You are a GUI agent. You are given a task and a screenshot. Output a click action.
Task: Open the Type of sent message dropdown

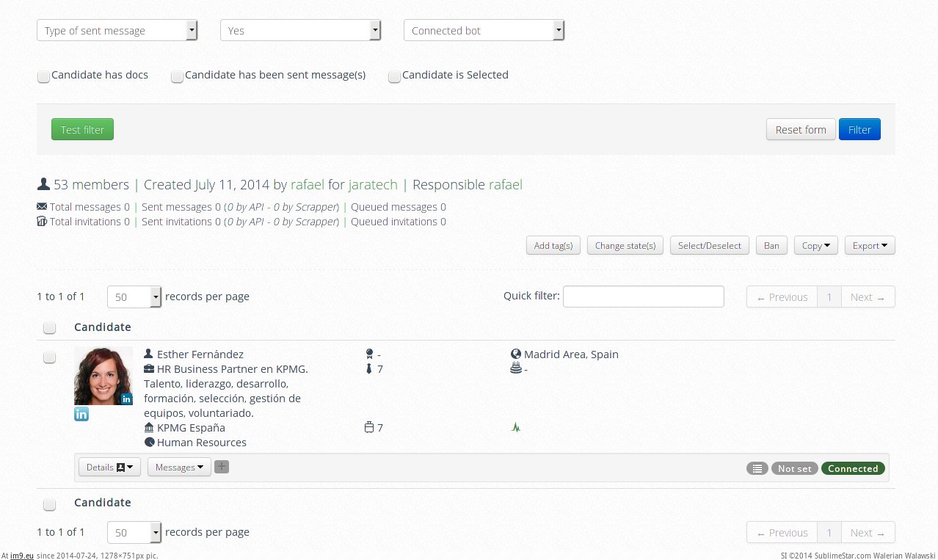coord(117,30)
